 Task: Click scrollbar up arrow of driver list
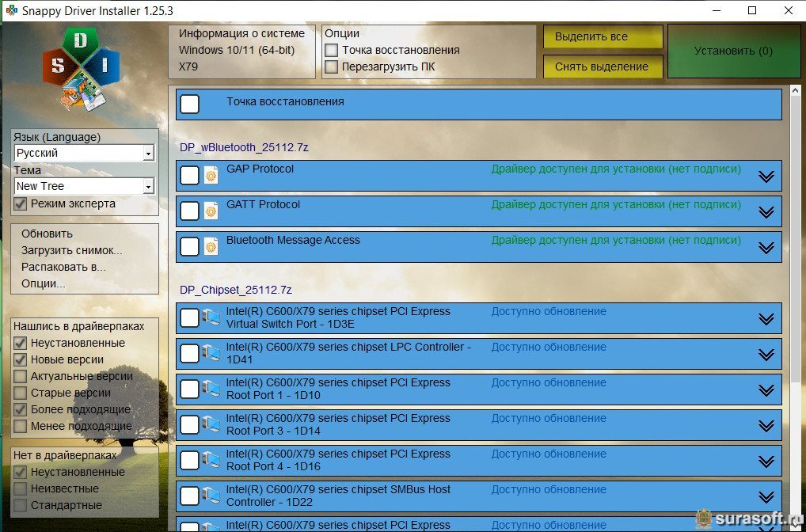click(795, 91)
